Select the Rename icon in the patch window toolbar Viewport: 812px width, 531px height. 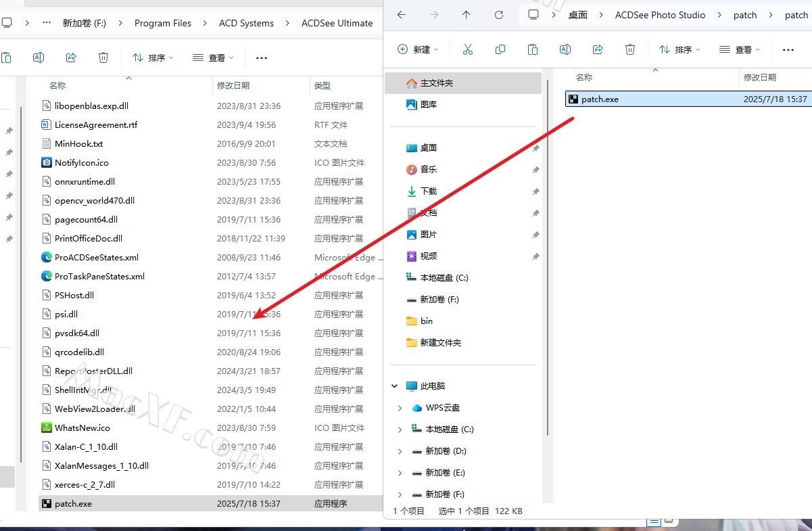565,49
